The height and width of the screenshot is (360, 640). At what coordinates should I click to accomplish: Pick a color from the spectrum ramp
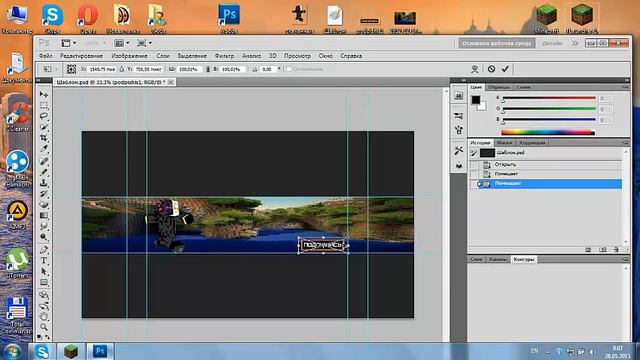tap(547, 132)
